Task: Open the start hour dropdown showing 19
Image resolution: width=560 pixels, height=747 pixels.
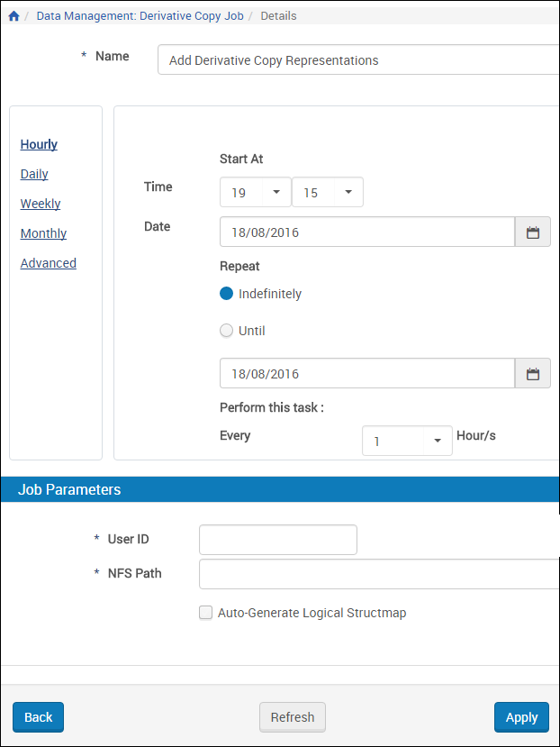Action: (x=256, y=193)
